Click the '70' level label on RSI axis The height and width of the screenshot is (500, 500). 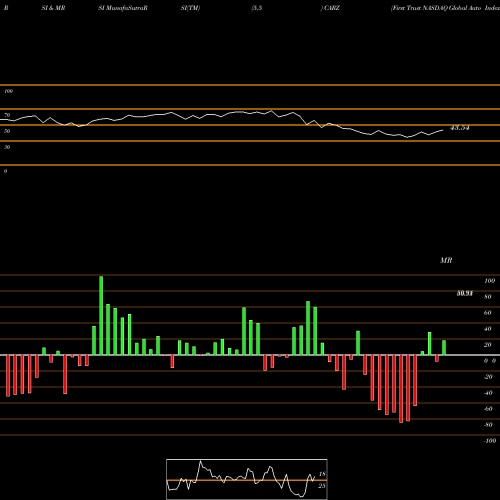(x=7, y=115)
